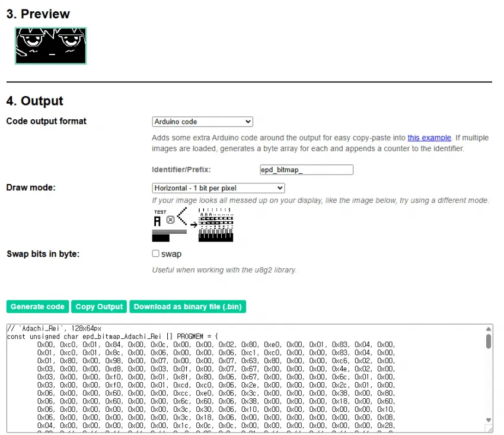Open the Code output format dropdown
The width and height of the screenshot is (504, 435).
click(x=203, y=122)
